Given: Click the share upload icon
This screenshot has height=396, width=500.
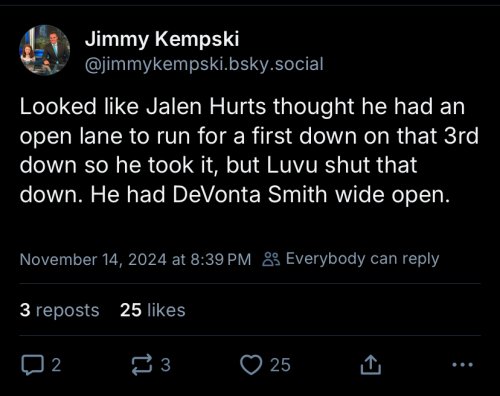Looking at the screenshot, I should (x=371, y=365).
